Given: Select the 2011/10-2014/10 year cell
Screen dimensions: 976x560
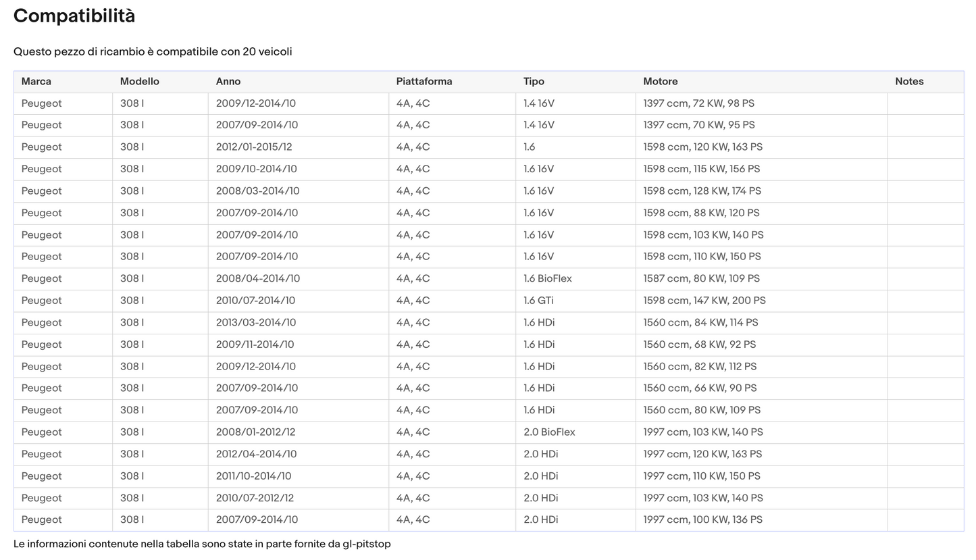Looking at the screenshot, I should tap(254, 476).
